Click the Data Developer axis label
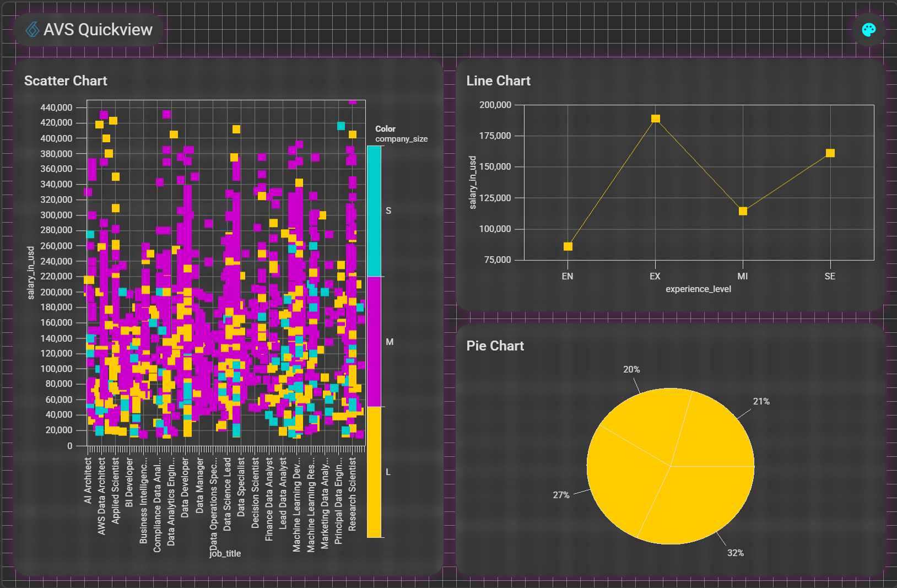The image size is (897, 588). click(x=185, y=487)
